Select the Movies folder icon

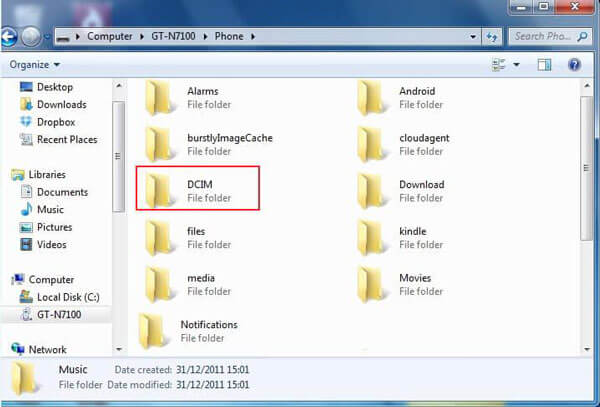click(x=370, y=285)
